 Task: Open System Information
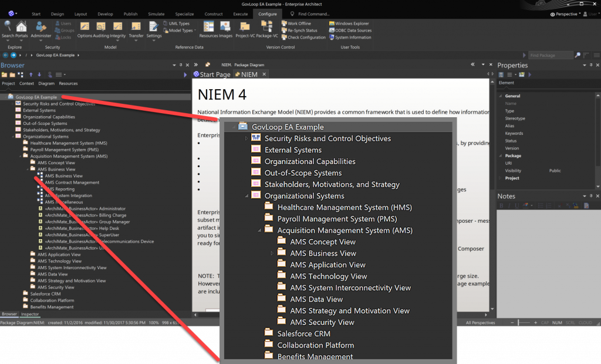[x=350, y=37]
